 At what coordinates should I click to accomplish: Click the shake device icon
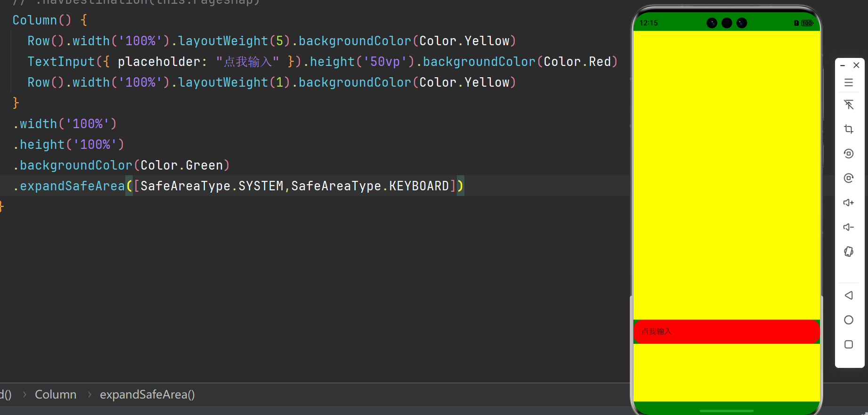849,252
